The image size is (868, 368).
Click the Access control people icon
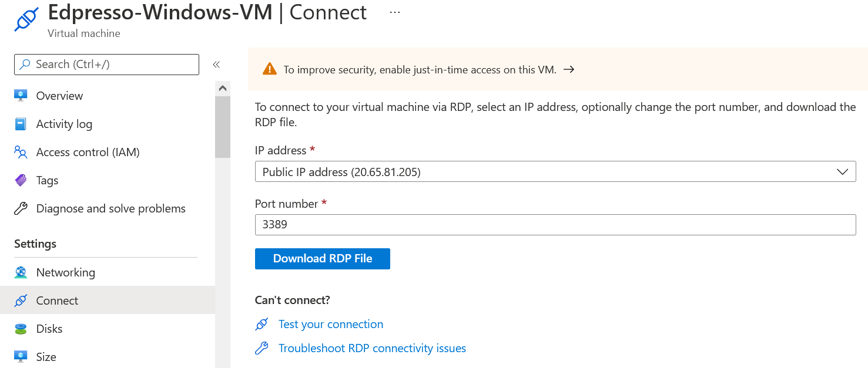click(21, 153)
